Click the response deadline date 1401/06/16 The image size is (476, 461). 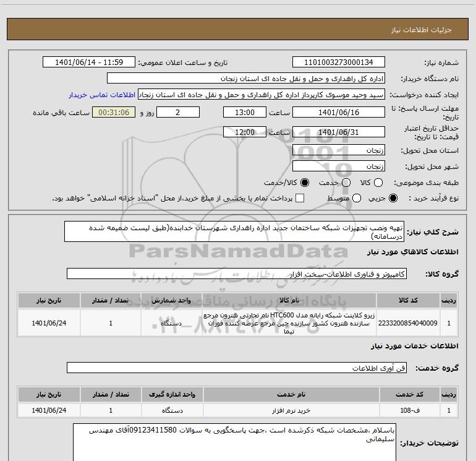(x=339, y=112)
